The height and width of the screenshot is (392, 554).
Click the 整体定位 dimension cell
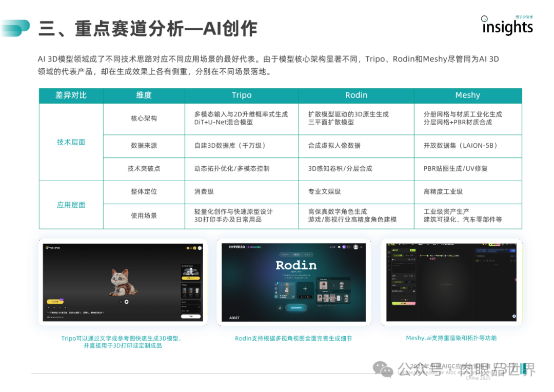click(144, 191)
